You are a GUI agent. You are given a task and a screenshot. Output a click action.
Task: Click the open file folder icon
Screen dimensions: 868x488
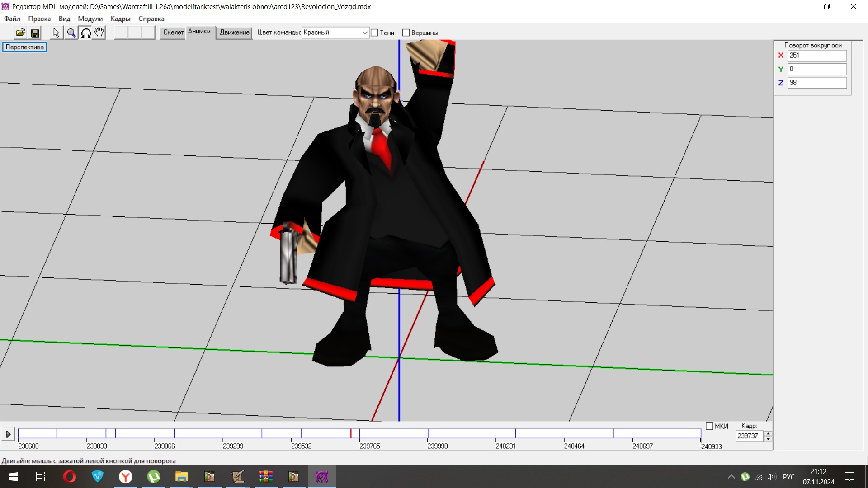[20, 33]
